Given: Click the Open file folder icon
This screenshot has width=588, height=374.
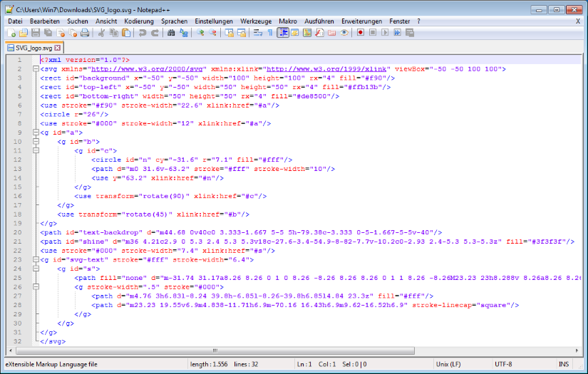Looking at the screenshot, I should [24, 33].
